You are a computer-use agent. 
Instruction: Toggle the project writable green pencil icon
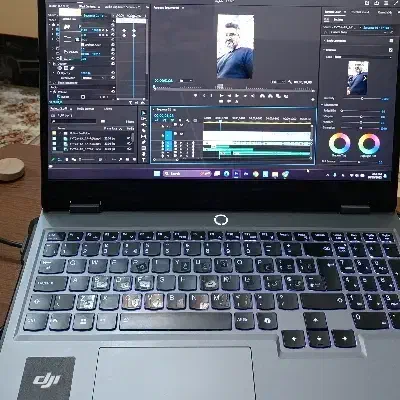pos(53,160)
